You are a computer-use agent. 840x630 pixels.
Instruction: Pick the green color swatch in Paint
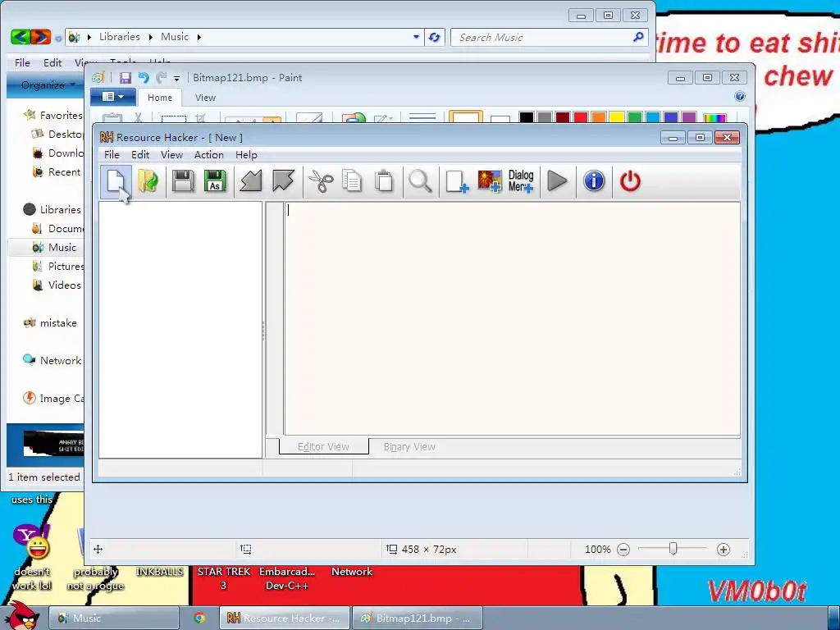[635, 116]
